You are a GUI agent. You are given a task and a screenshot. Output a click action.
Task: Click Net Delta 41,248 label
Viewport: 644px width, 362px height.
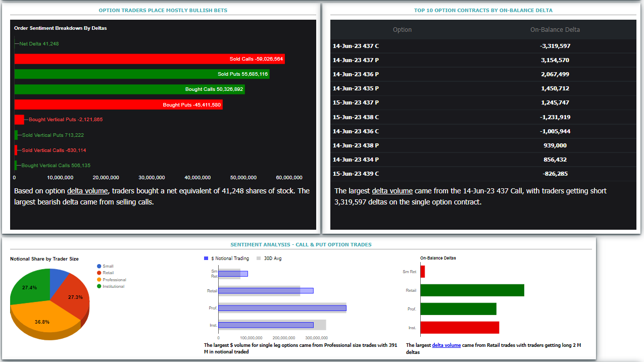pos(39,44)
